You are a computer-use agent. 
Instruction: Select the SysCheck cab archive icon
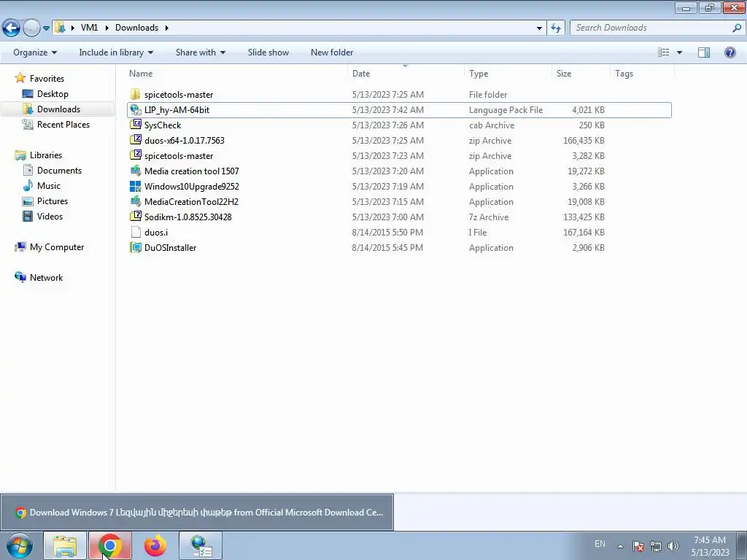pos(136,125)
